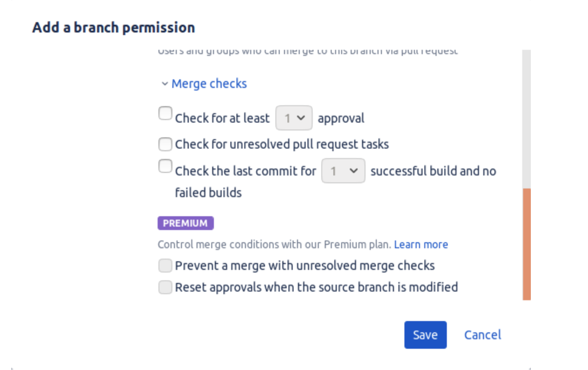The height and width of the screenshot is (370, 588).
Task: Check 'Check for unresolved pull request tasks'
Action: click(x=165, y=144)
